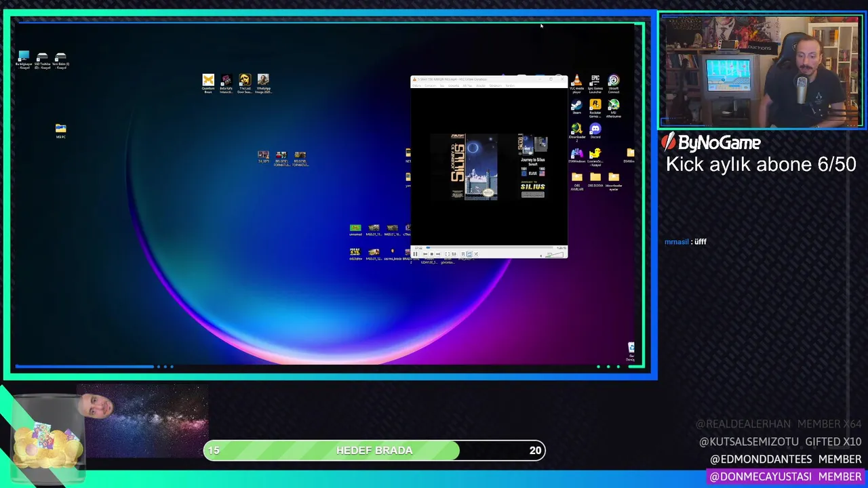Select the DS4Windows desktop icon
868x488 pixels.
click(x=576, y=156)
